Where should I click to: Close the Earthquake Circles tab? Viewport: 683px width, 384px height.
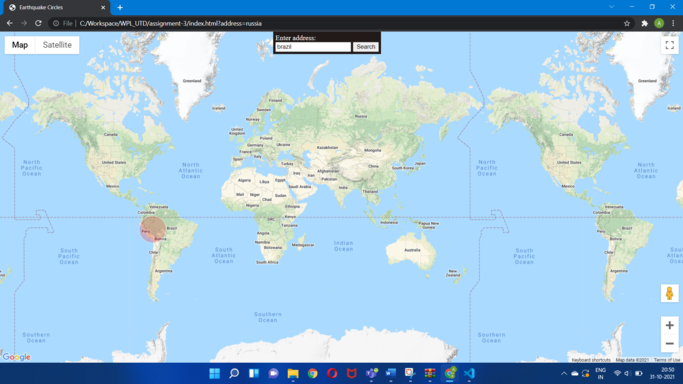pyautogui.click(x=103, y=7)
